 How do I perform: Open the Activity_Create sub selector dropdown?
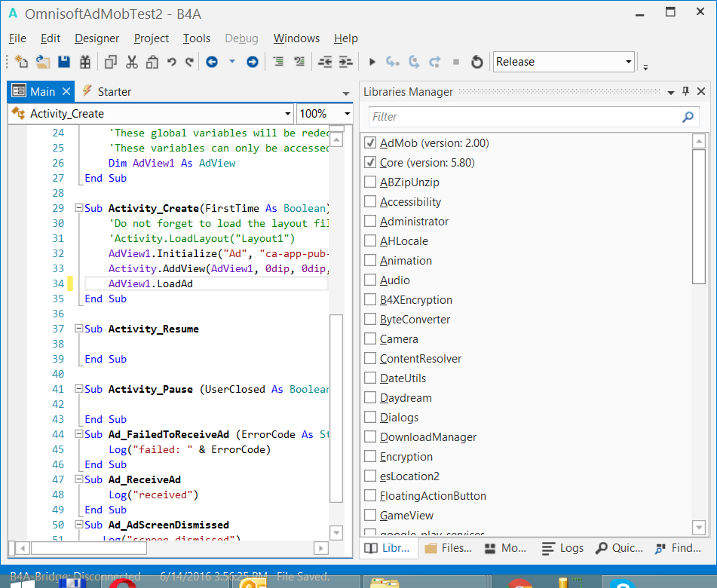287,114
